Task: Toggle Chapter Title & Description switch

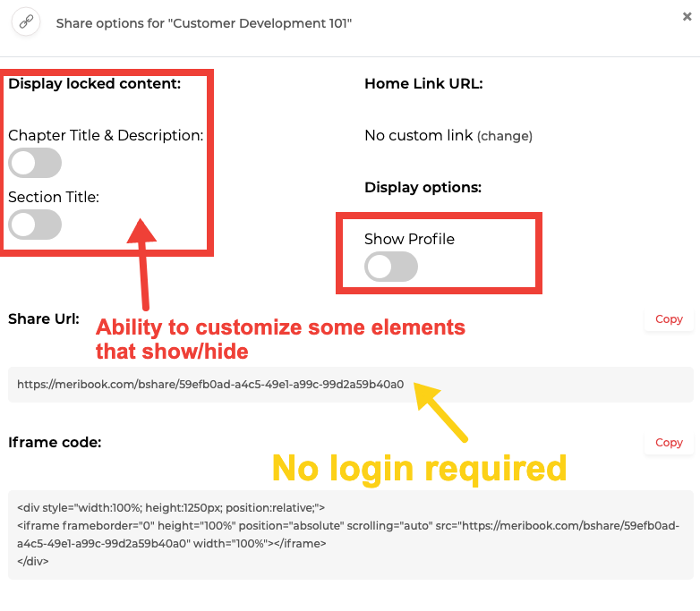Action: coord(35,163)
